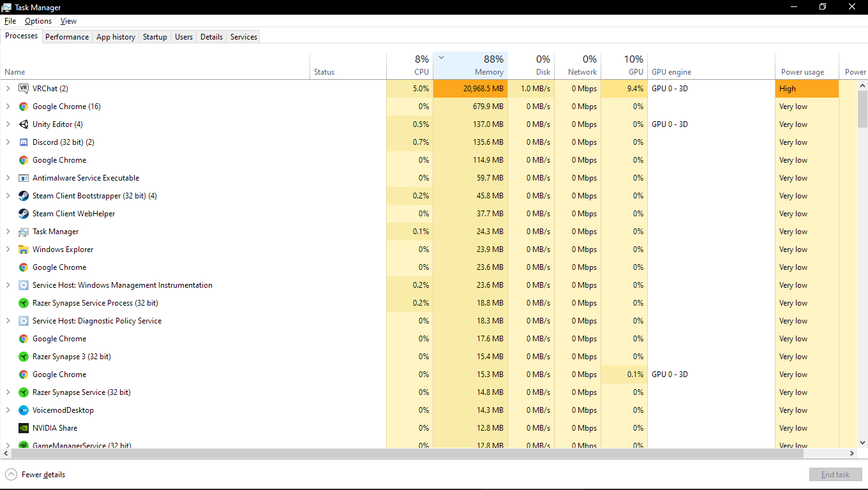Expand the Task Manager process row

coord(8,232)
